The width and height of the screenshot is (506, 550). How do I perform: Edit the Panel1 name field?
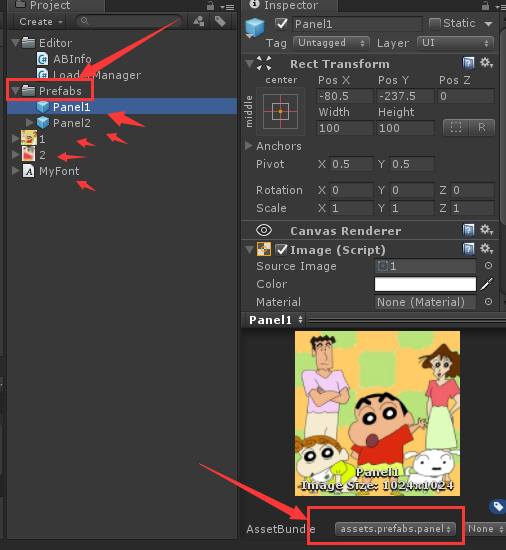click(x=357, y=24)
